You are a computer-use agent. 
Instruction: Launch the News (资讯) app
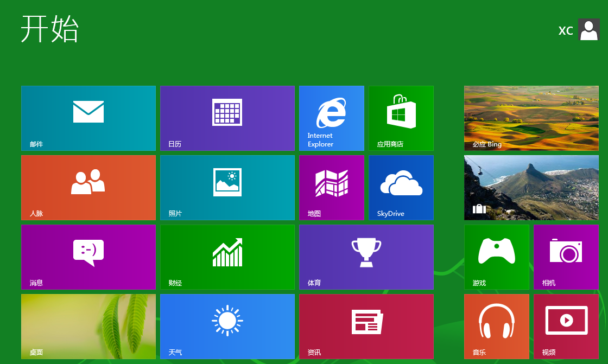point(366,326)
